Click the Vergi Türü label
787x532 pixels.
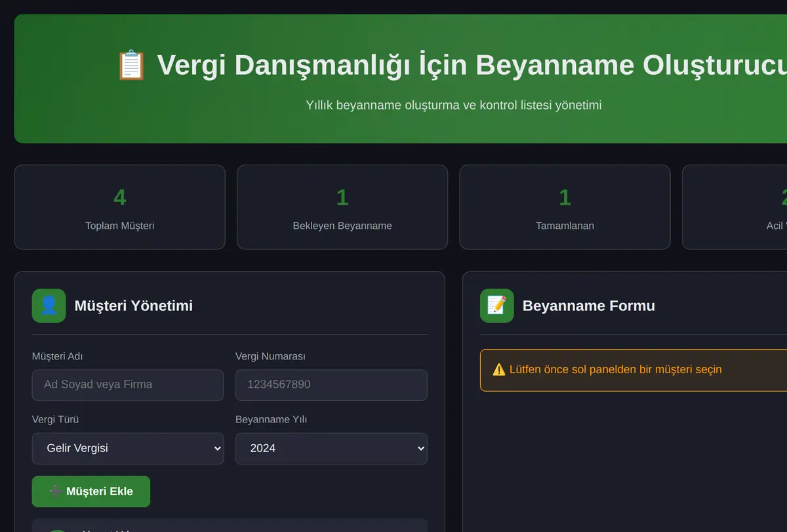56,419
